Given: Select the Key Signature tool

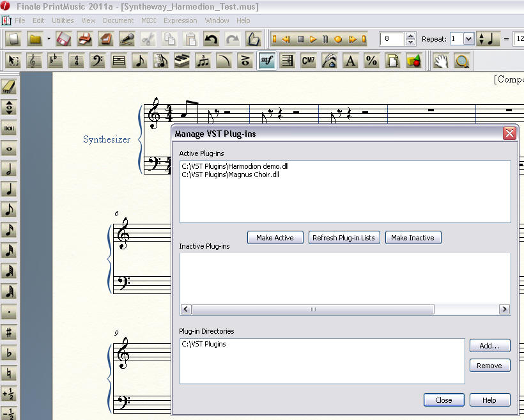Looking at the screenshot, I should point(55,61).
